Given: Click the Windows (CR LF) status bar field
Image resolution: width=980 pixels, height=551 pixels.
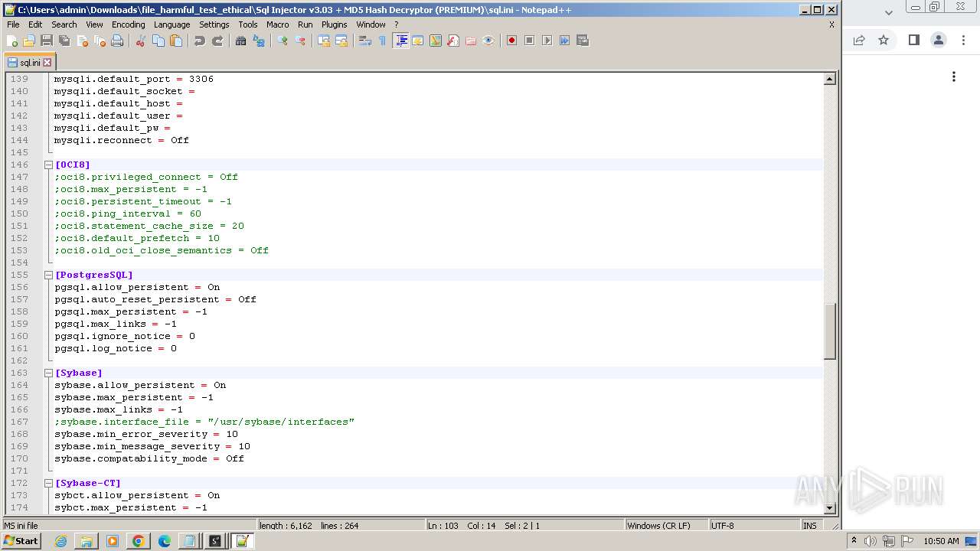Looking at the screenshot, I should 666,526.
